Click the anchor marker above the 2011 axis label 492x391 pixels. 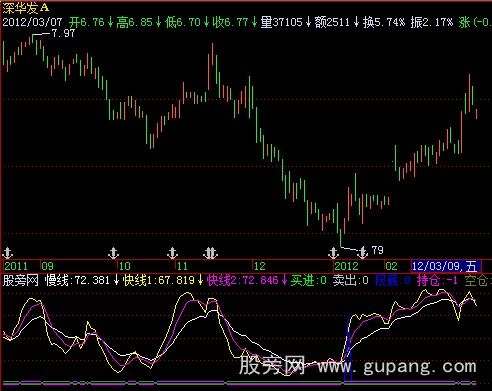click(7, 253)
